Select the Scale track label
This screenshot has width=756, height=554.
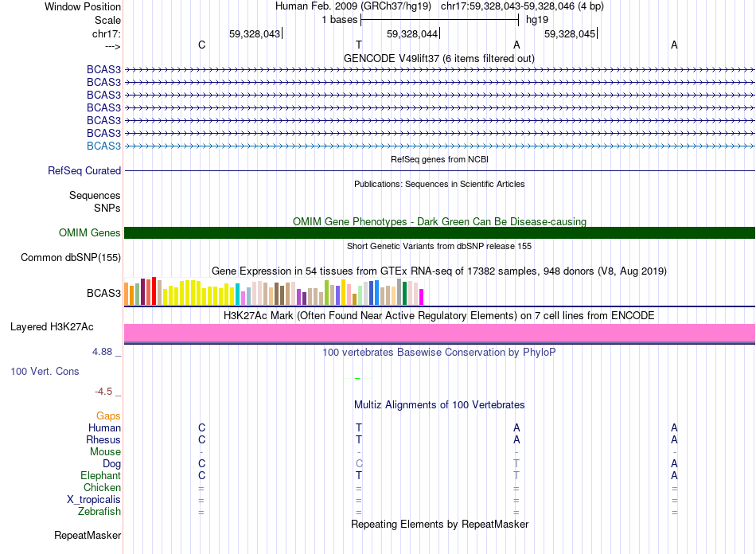(x=107, y=20)
